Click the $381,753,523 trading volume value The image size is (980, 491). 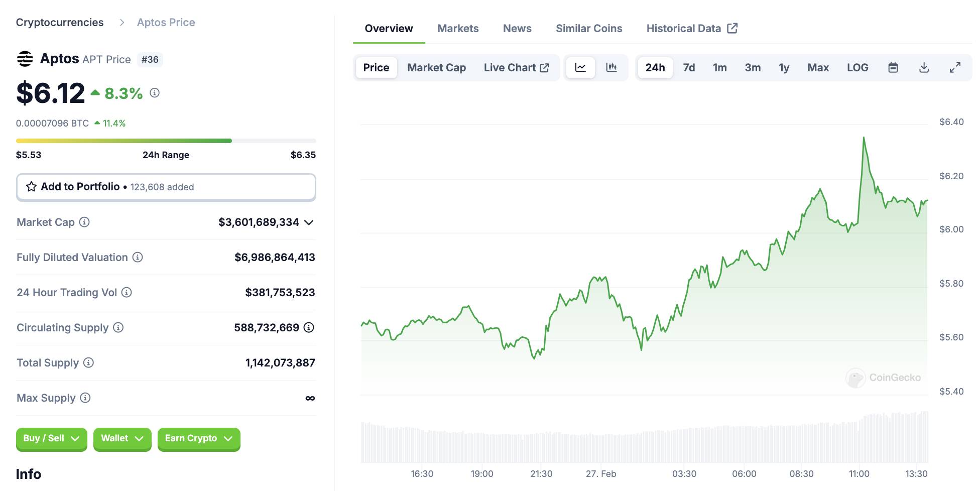[x=280, y=293]
